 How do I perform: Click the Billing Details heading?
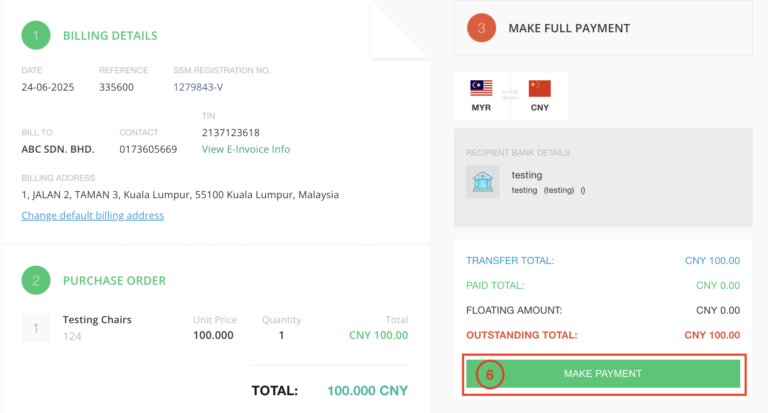point(110,36)
